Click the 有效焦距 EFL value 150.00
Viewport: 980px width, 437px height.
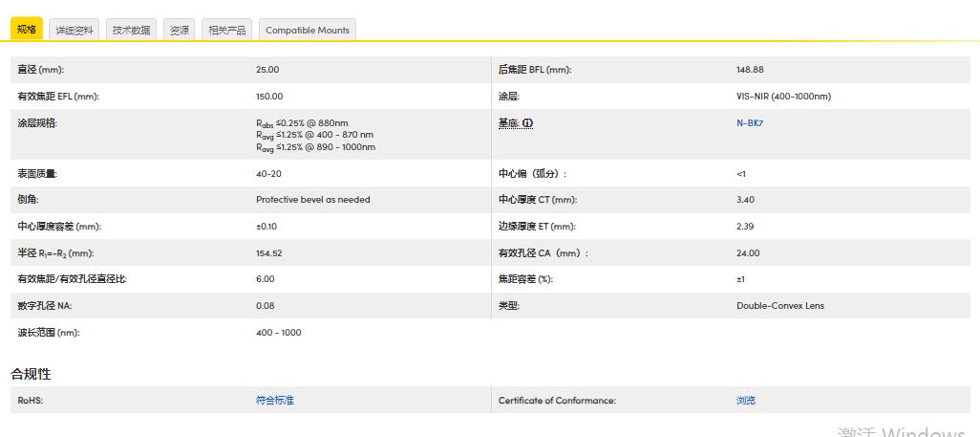tap(269, 97)
